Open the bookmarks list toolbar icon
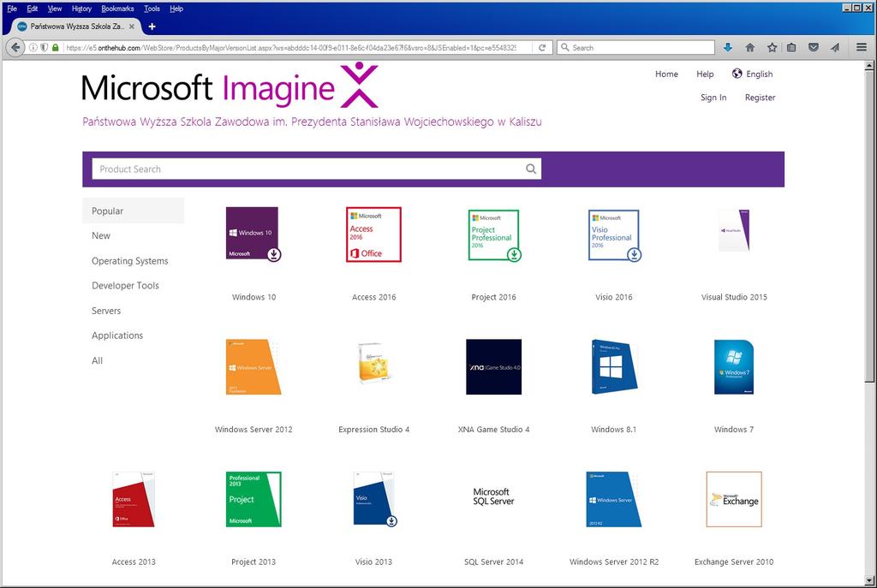Viewport: 877px width, 588px height. click(791, 48)
